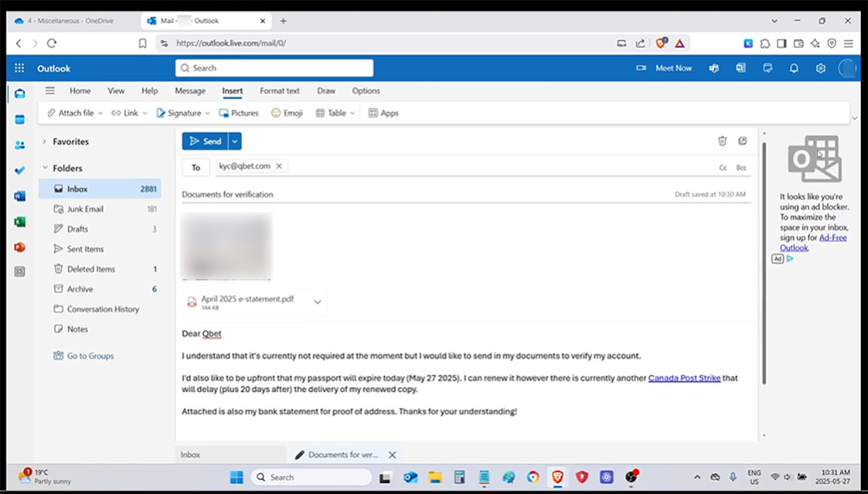The image size is (868, 494).
Task: Open the Brave VPN shield icon
Action: pos(832,43)
